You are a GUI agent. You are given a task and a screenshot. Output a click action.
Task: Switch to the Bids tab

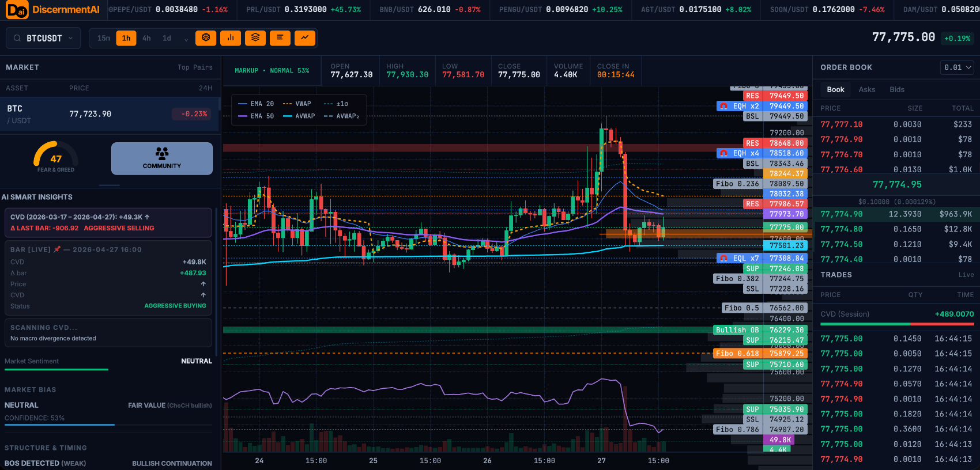click(896, 90)
